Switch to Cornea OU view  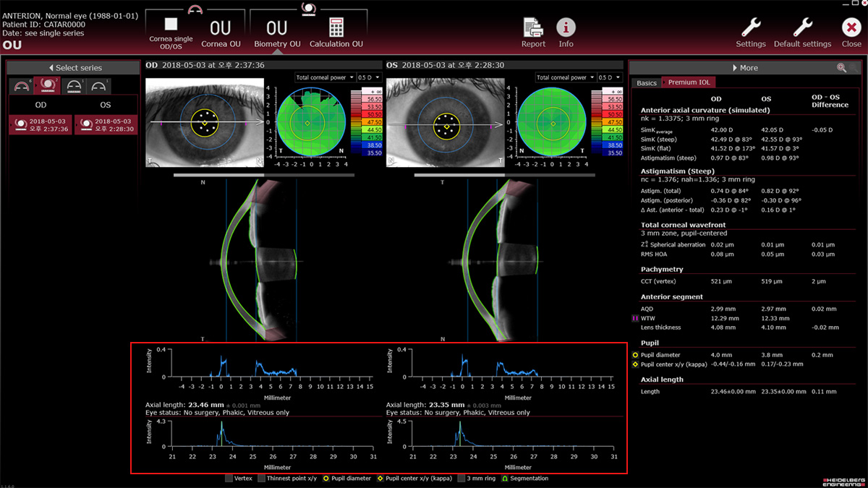pos(220,33)
